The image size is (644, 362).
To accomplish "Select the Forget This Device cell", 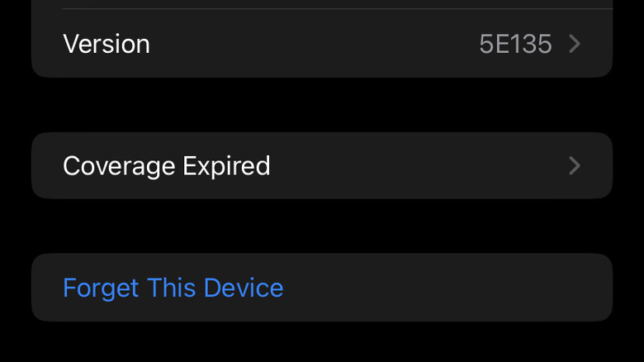I will (x=322, y=288).
